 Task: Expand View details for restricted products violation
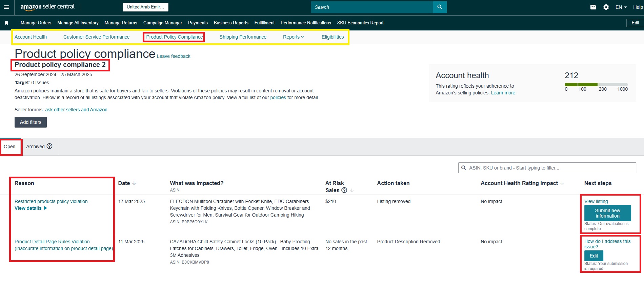coord(31,208)
